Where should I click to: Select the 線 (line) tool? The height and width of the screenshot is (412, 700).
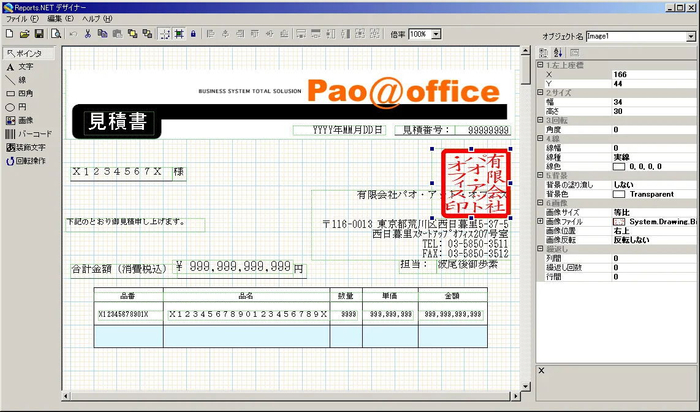(18, 79)
